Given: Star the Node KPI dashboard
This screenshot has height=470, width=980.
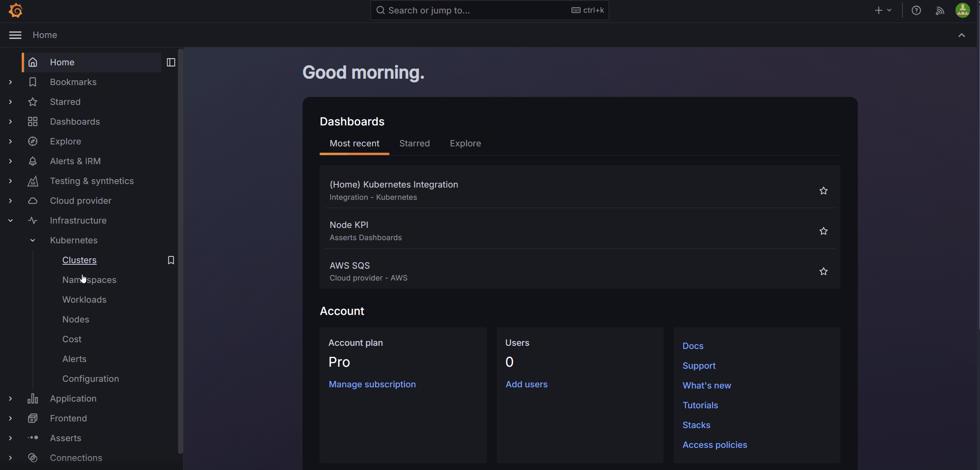Looking at the screenshot, I should 823,231.
